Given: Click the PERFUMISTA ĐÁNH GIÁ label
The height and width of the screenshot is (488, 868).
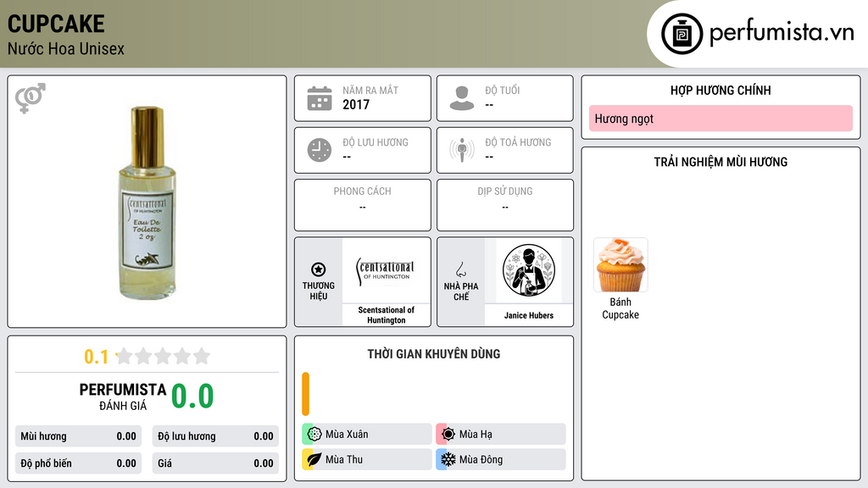Looking at the screenshot, I should point(123,396).
